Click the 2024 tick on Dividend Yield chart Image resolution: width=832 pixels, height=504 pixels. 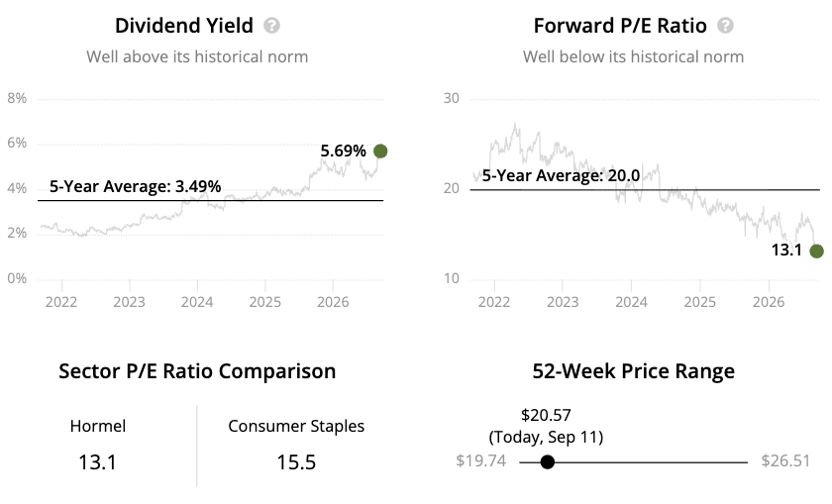click(x=197, y=302)
